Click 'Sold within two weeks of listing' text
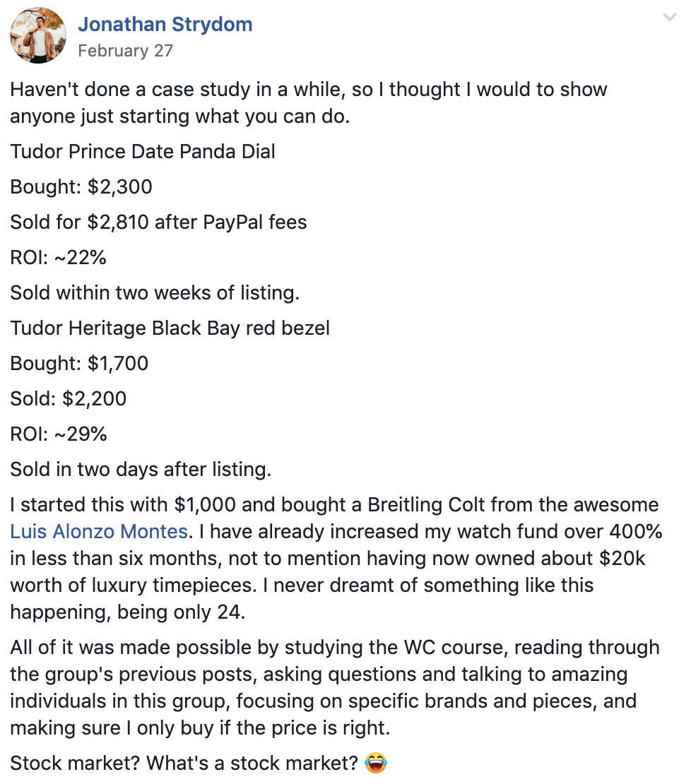 pyautogui.click(x=155, y=292)
